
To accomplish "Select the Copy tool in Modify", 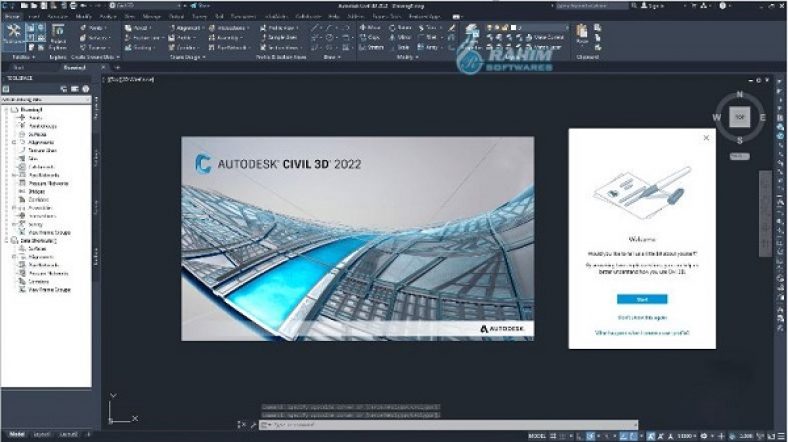I will click(x=370, y=38).
